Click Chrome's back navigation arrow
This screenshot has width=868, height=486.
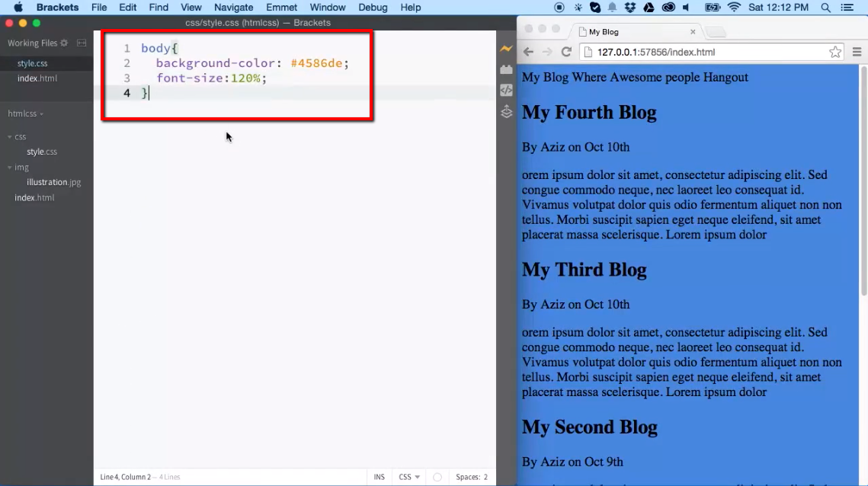527,53
